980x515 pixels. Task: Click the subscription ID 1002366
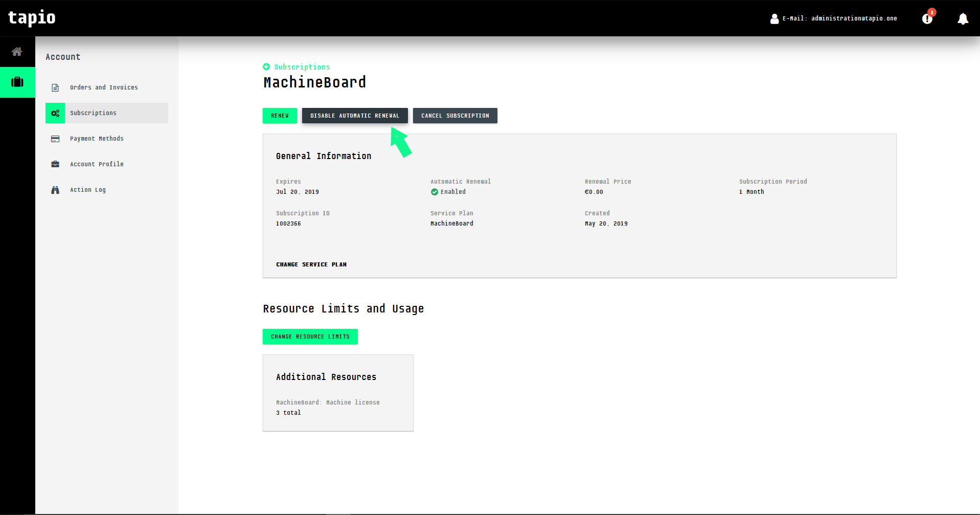pyautogui.click(x=288, y=223)
